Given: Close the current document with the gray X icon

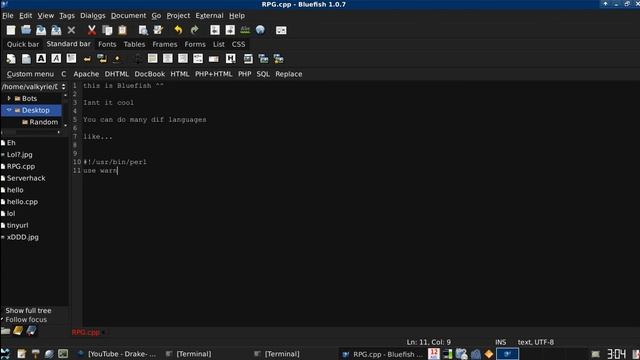Looking at the screenshot, I should tap(71, 30).
